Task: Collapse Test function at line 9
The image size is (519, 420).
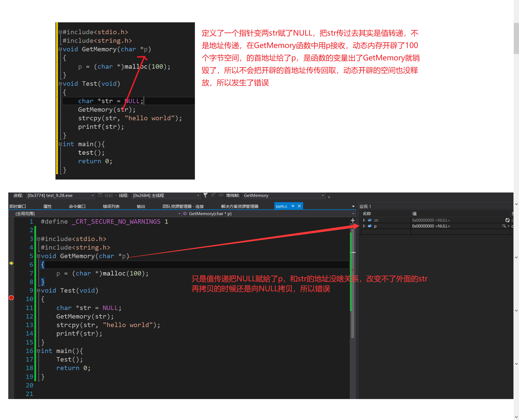Action: (x=38, y=290)
